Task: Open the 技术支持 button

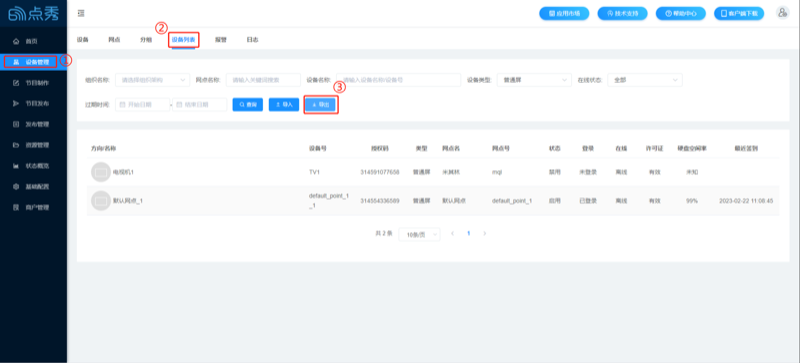Action: pyautogui.click(x=622, y=14)
